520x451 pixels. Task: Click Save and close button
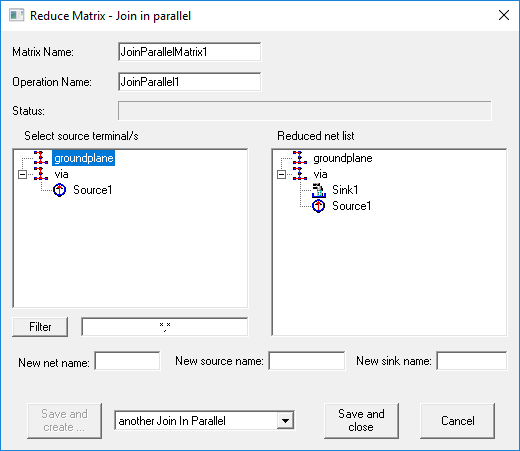[361, 421]
